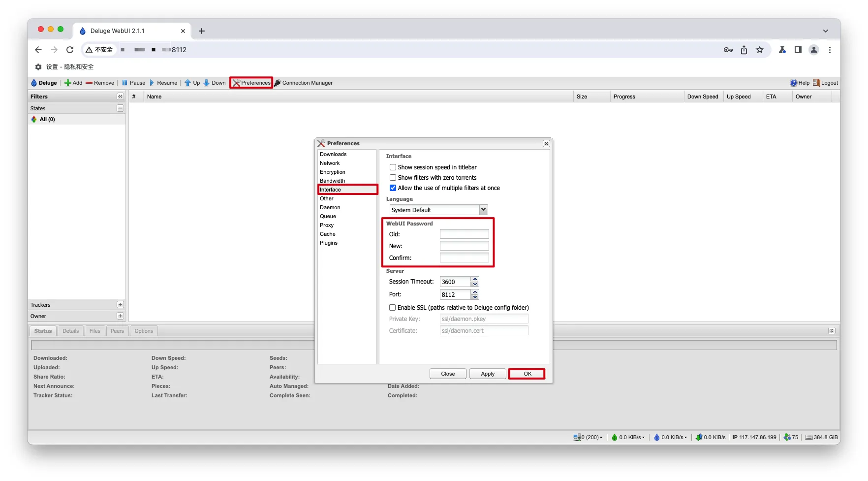
Task: Click the Session Timeout value field
Action: point(455,282)
